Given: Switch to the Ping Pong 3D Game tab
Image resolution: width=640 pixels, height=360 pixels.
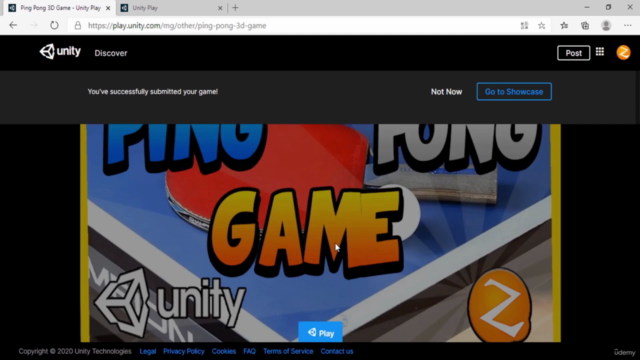Looking at the screenshot, I should point(60,8).
